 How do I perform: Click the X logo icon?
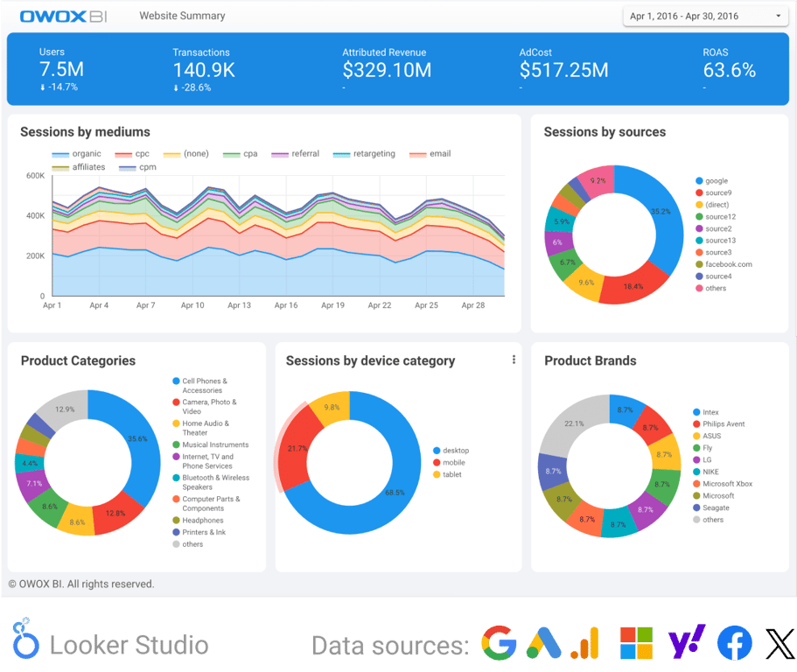pos(780,643)
